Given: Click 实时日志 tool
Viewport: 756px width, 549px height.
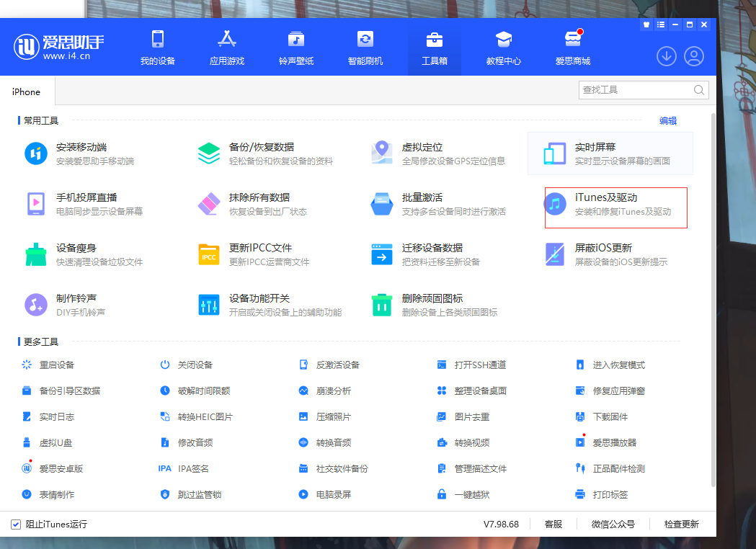Looking at the screenshot, I should click(48, 417).
